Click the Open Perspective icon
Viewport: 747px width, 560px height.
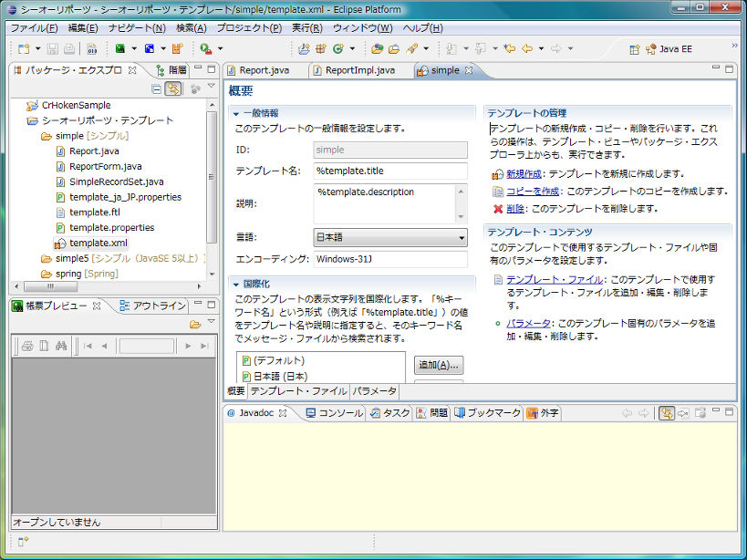coord(635,49)
